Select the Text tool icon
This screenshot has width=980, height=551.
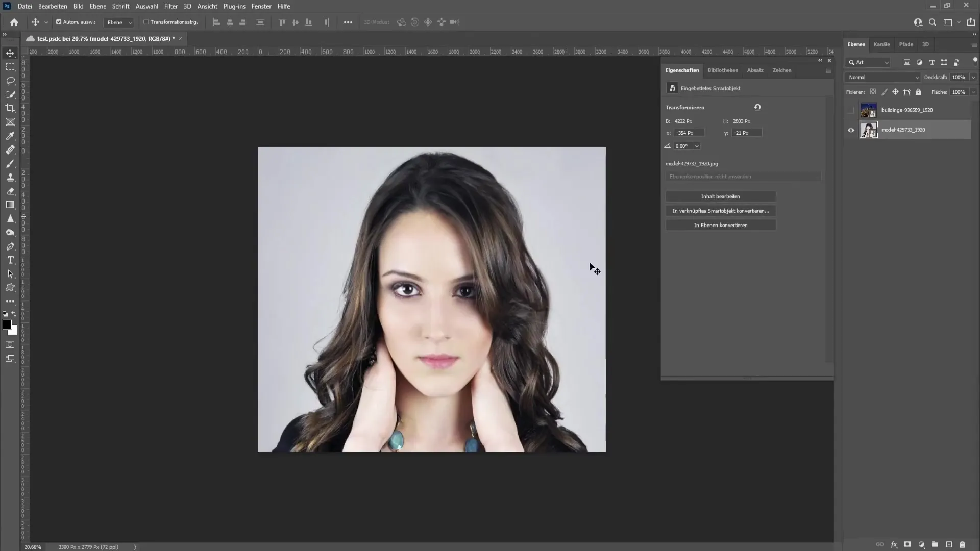point(10,260)
